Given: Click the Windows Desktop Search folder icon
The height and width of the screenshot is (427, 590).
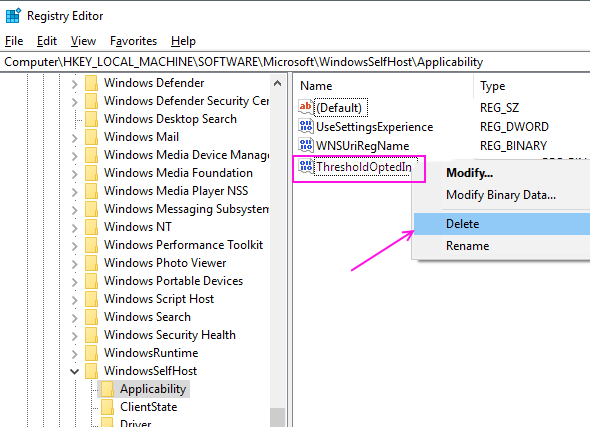Looking at the screenshot, I should pos(91,119).
